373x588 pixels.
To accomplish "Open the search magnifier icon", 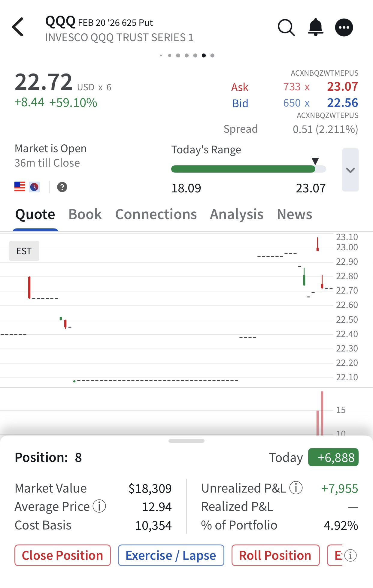I will click(x=286, y=28).
